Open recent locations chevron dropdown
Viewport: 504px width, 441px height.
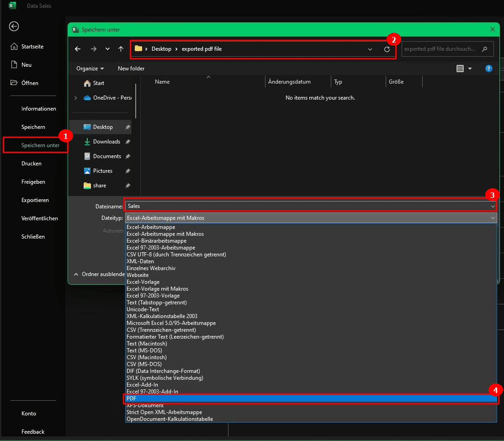point(107,49)
